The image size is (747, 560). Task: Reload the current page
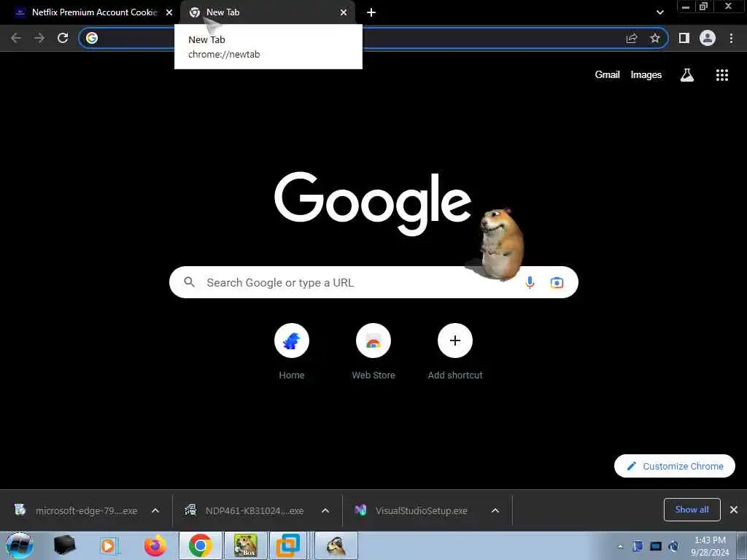click(x=63, y=38)
